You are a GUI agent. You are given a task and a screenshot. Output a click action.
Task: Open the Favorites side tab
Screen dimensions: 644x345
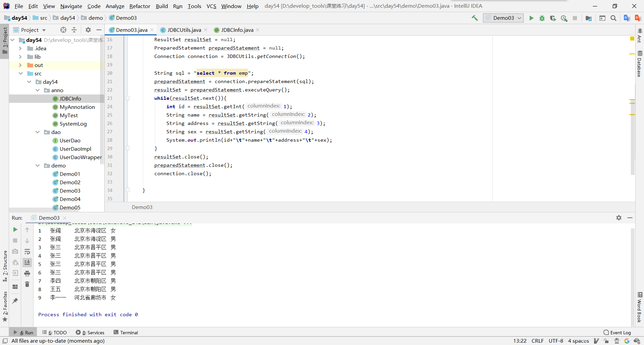pos(5,306)
